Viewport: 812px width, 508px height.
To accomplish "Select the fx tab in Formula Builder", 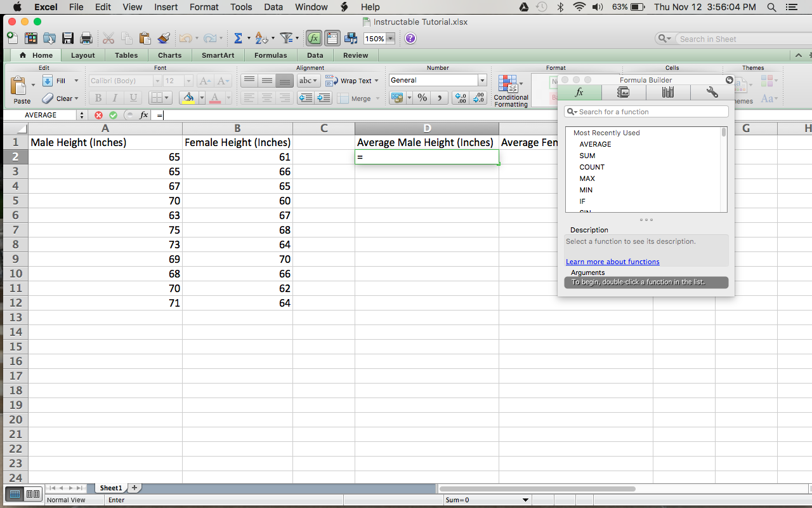I will [x=579, y=92].
